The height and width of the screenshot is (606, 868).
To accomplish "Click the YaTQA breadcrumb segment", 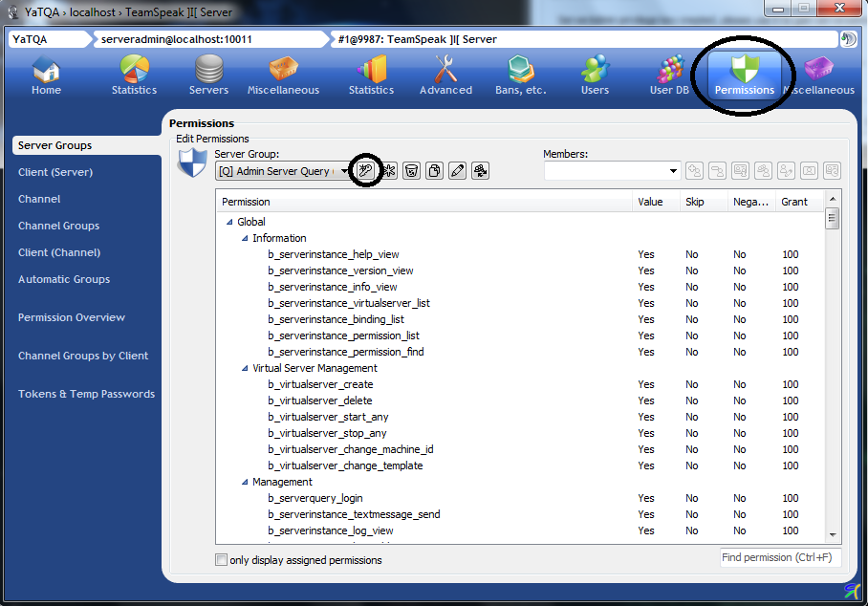I will tap(49, 39).
